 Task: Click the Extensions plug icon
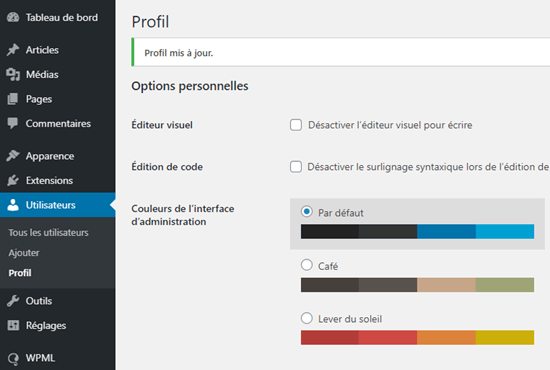13,180
